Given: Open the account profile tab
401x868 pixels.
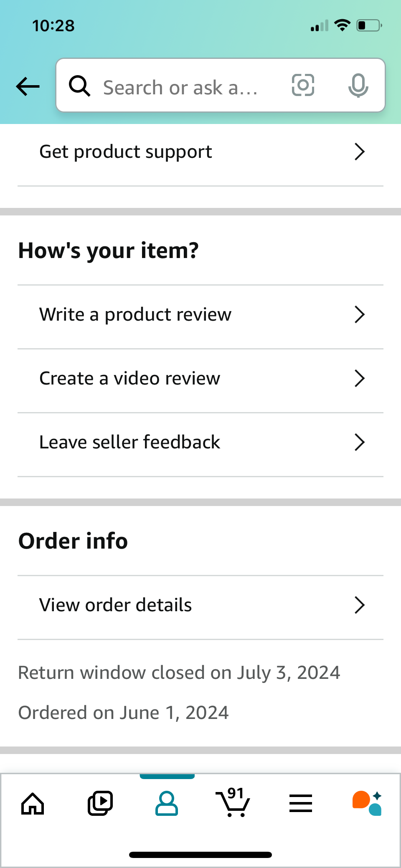Looking at the screenshot, I should (x=167, y=803).
